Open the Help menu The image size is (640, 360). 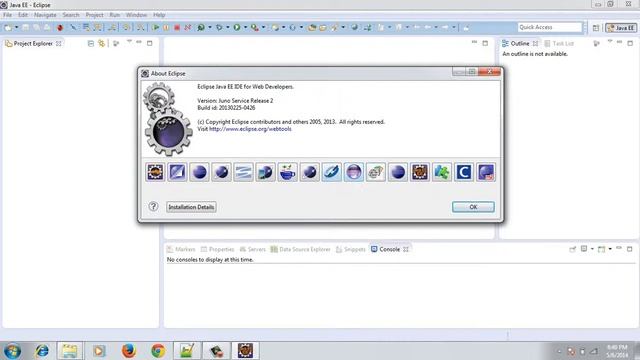159,15
